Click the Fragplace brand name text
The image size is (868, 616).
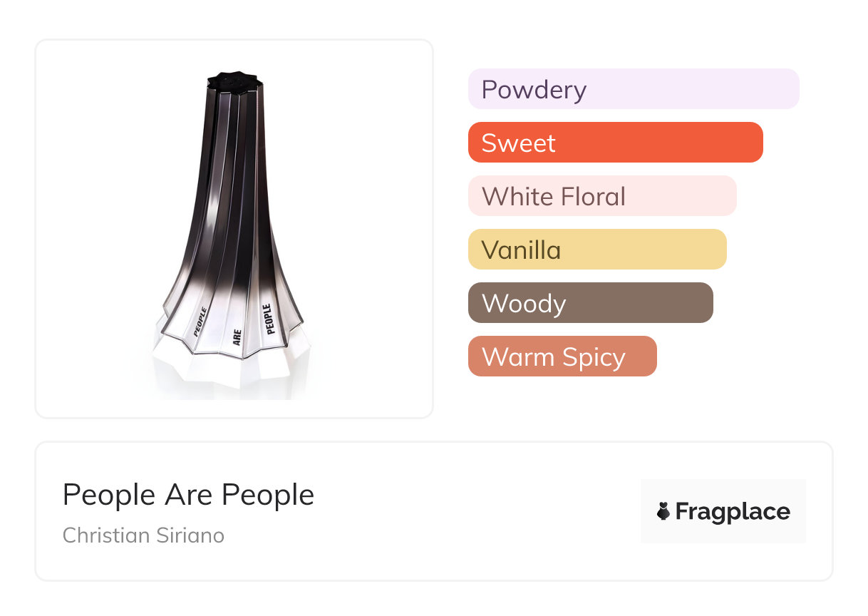(x=733, y=512)
